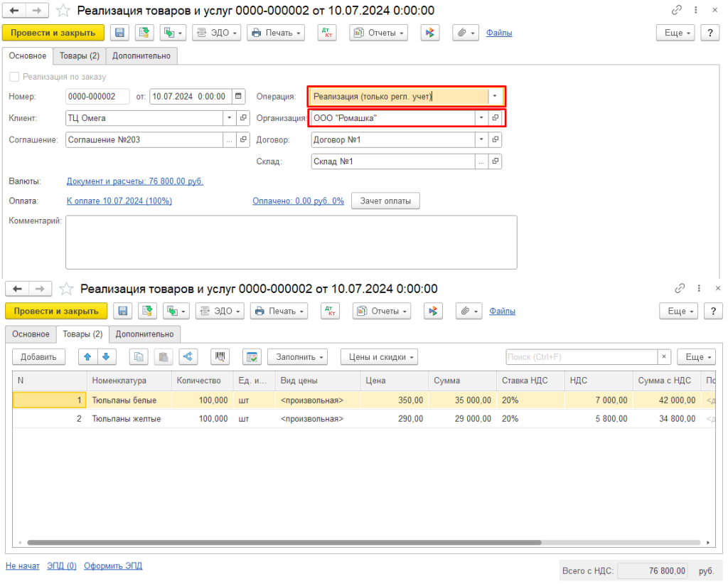728x584 pixels.
Task: Expand the Операция dropdown list
Action: (x=495, y=97)
